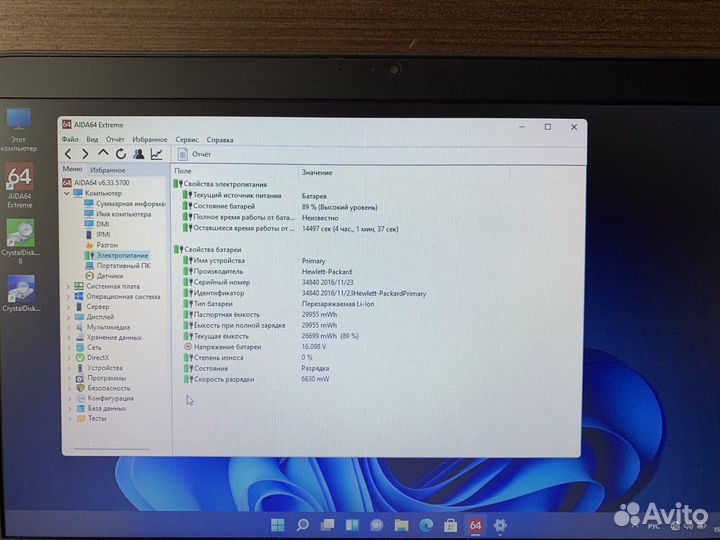Refresh the AIDA64 page
This screenshot has height=540, width=720.
[x=121, y=154]
